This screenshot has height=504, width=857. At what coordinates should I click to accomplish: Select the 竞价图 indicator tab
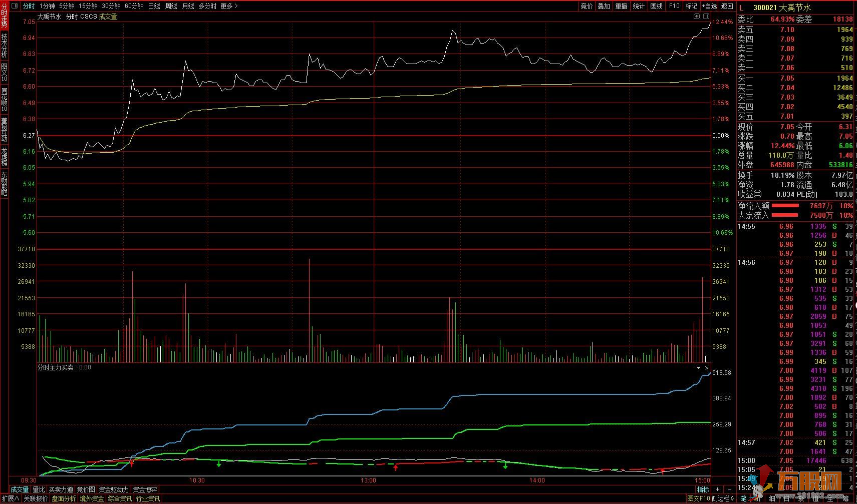coord(86,489)
